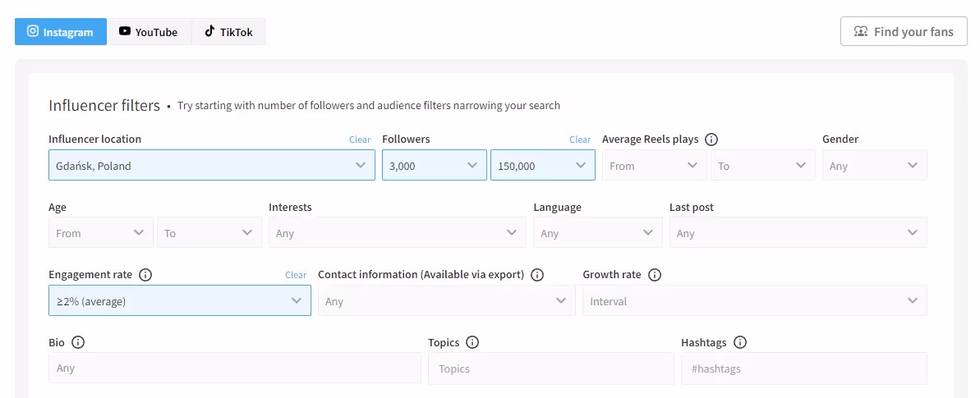
Task: Click the Contact information info icon
Action: pyautogui.click(x=537, y=275)
